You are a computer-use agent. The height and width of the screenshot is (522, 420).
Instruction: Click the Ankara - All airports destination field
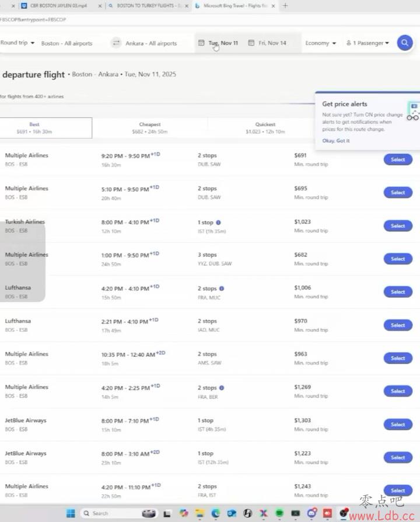point(151,43)
